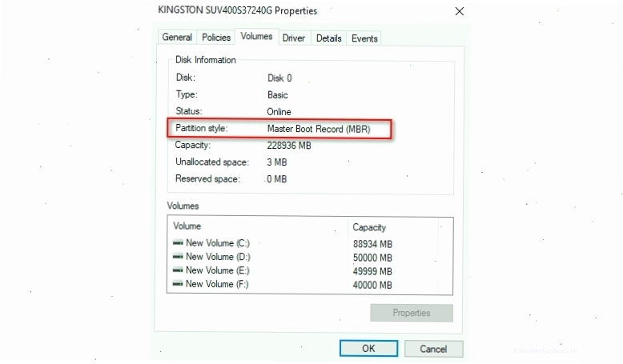Click the 50000 MB capacity value

[372, 258]
